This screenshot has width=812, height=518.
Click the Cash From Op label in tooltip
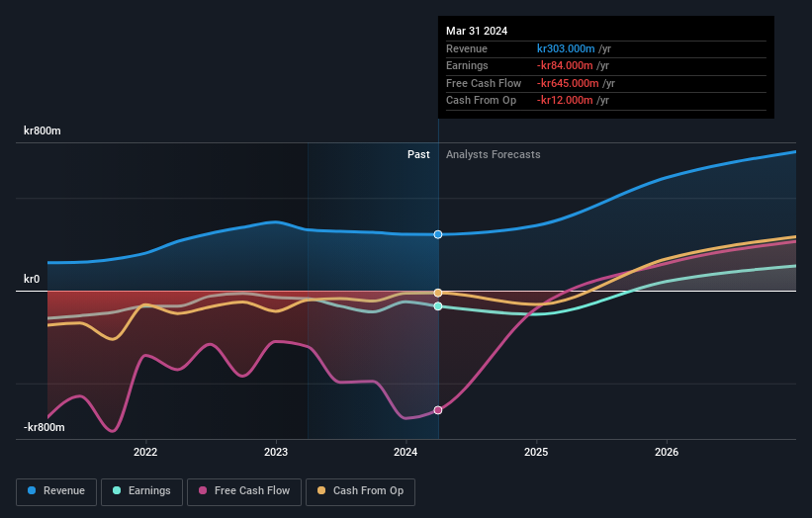[481, 101]
